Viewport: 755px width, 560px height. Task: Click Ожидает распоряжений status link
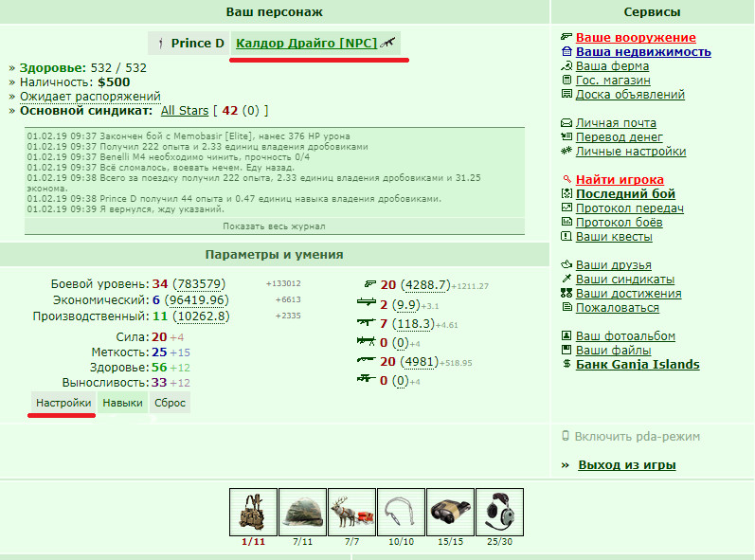tap(90, 97)
